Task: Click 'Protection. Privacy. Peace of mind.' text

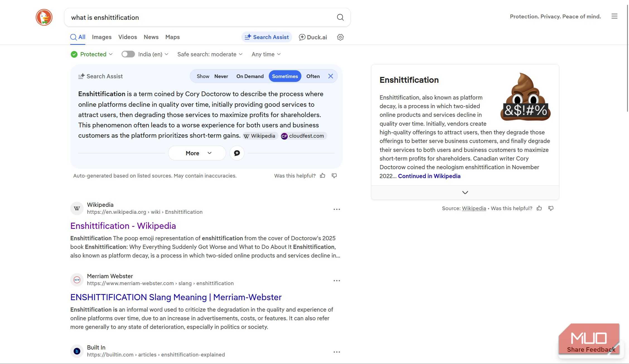Action: [x=555, y=16]
